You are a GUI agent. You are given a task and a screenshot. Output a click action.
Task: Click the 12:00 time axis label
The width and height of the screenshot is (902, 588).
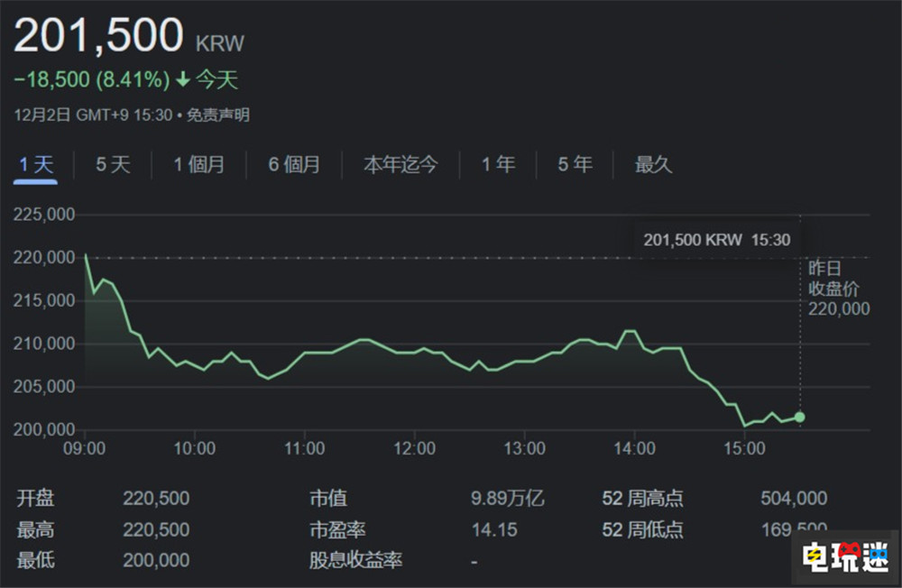coord(414,448)
